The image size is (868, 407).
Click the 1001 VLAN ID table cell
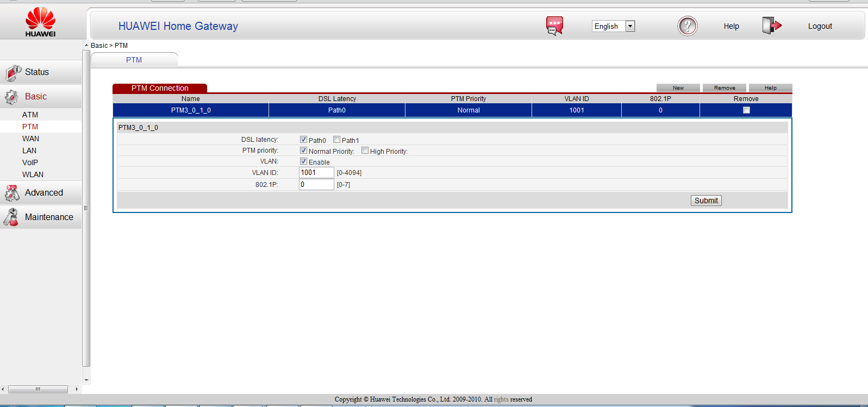click(x=577, y=110)
